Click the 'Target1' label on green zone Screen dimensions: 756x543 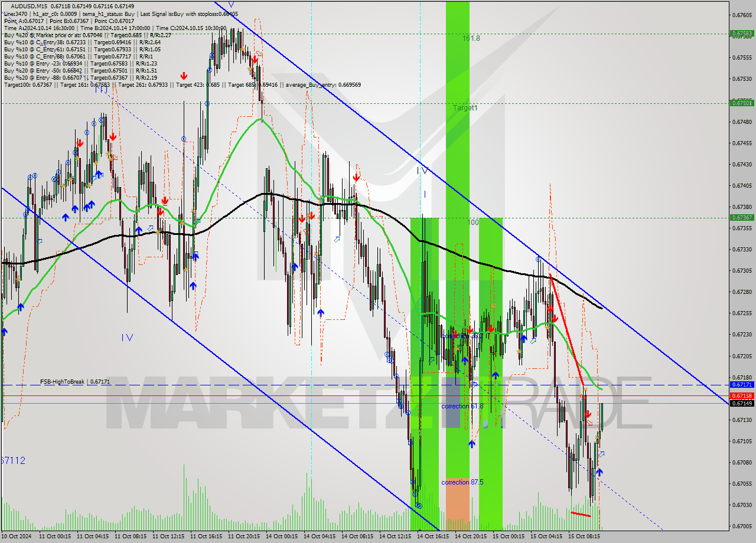(x=465, y=108)
